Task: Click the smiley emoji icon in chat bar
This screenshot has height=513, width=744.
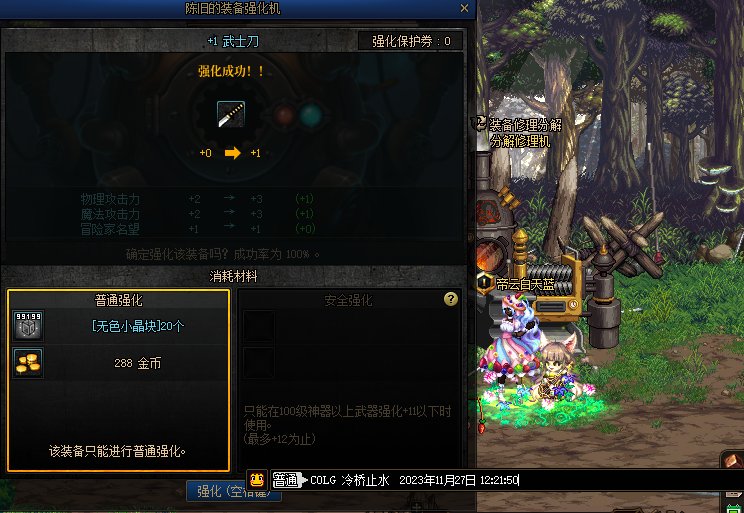Action: click(x=257, y=480)
